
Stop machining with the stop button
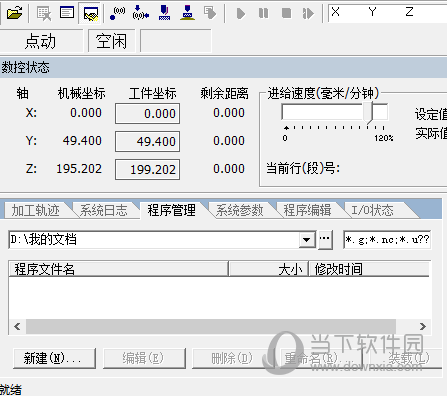tap(286, 13)
